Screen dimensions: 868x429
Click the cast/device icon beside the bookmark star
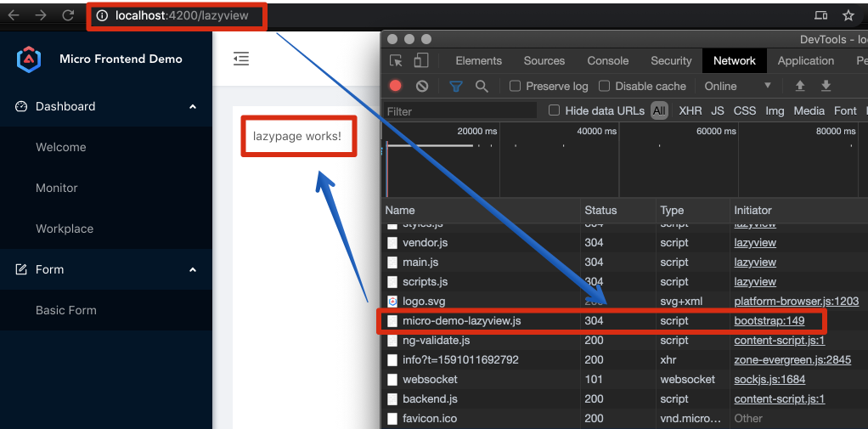821,15
